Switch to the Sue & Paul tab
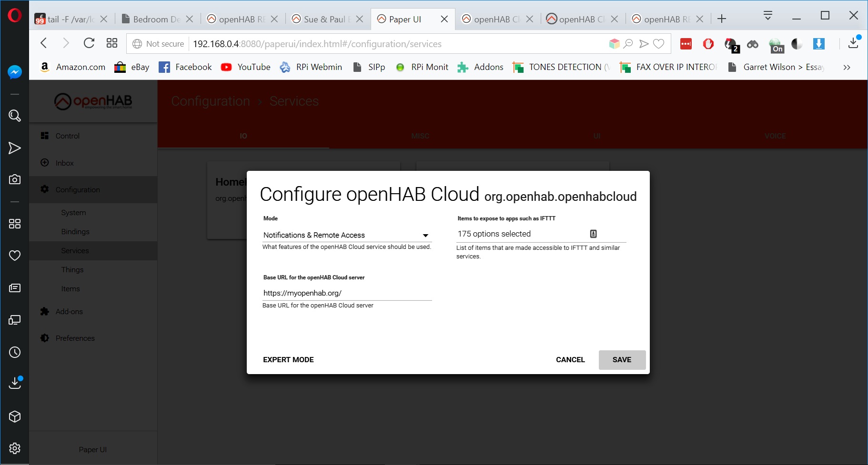868x465 pixels. point(326,19)
